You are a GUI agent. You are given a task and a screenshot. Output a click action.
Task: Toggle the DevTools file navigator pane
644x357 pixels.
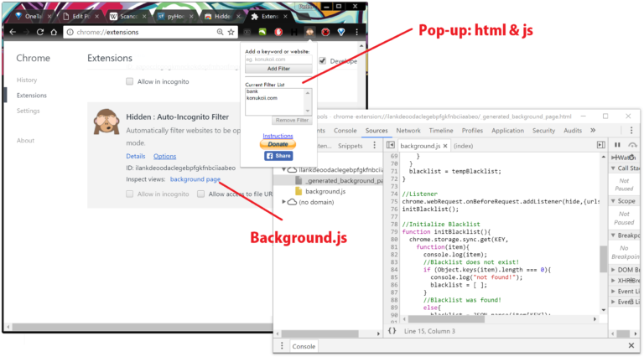pyautogui.click(x=391, y=145)
